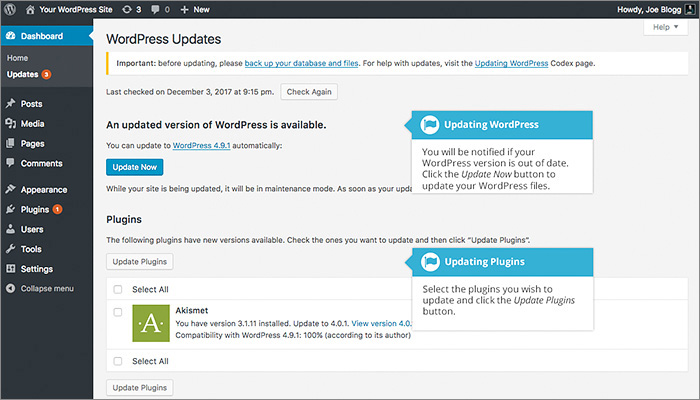Click 'Last checked on December 3, 2017' text
The height and width of the screenshot is (400, 700).
pyautogui.click(x=190, y=92)
